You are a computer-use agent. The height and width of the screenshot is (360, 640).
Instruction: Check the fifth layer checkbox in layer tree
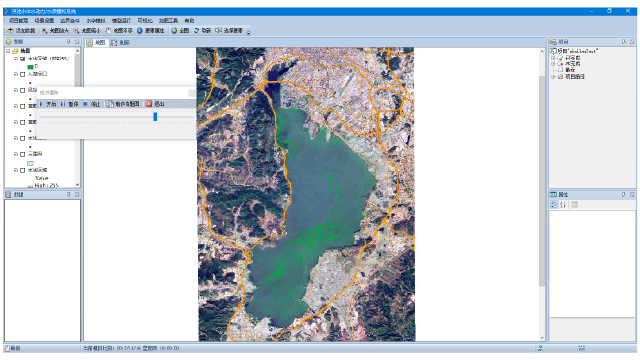22,122
